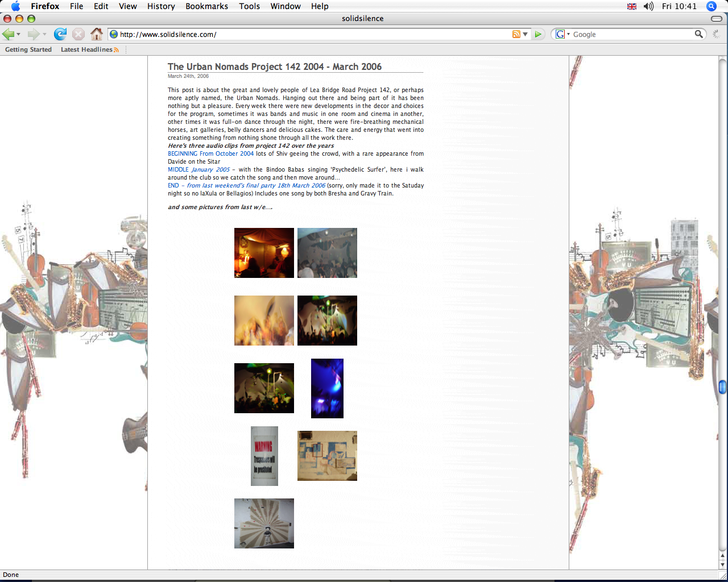Reload the current page
The image size is (728, 582).
point(60,34)
